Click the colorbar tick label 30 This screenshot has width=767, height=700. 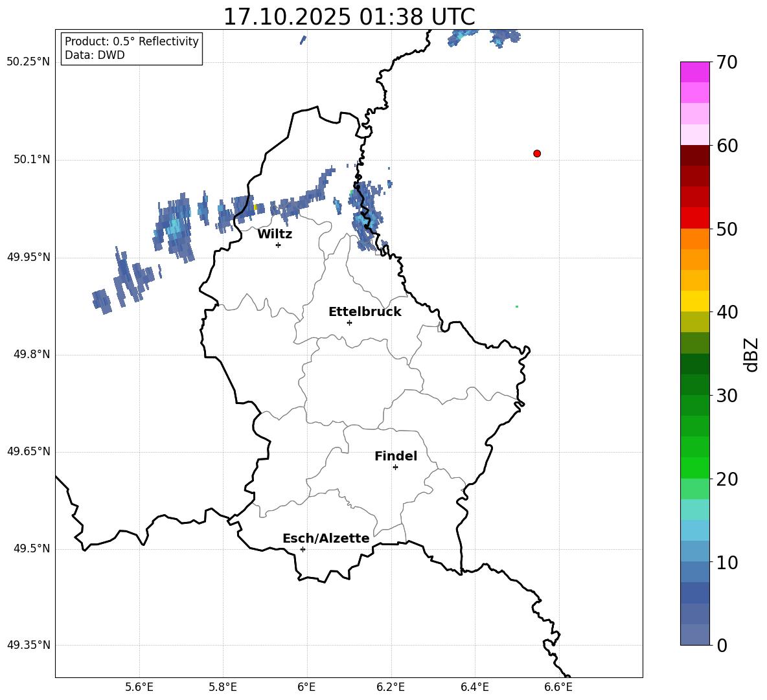click(x=727, y=396)
